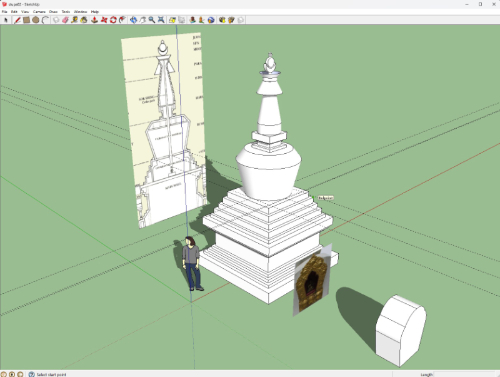Choose the Rotate tool
This screenshot has height=377, width=500.
tap(113, 20)
